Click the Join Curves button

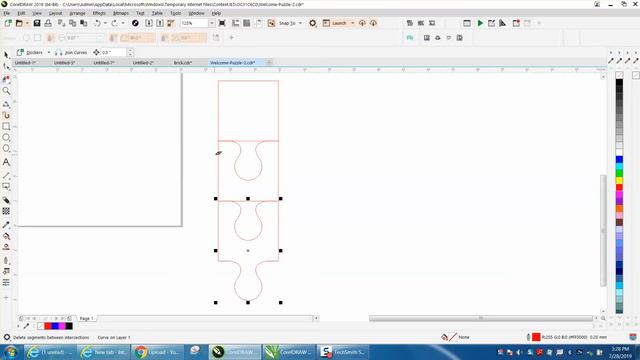pyautogui.click(x=71, y=53)
